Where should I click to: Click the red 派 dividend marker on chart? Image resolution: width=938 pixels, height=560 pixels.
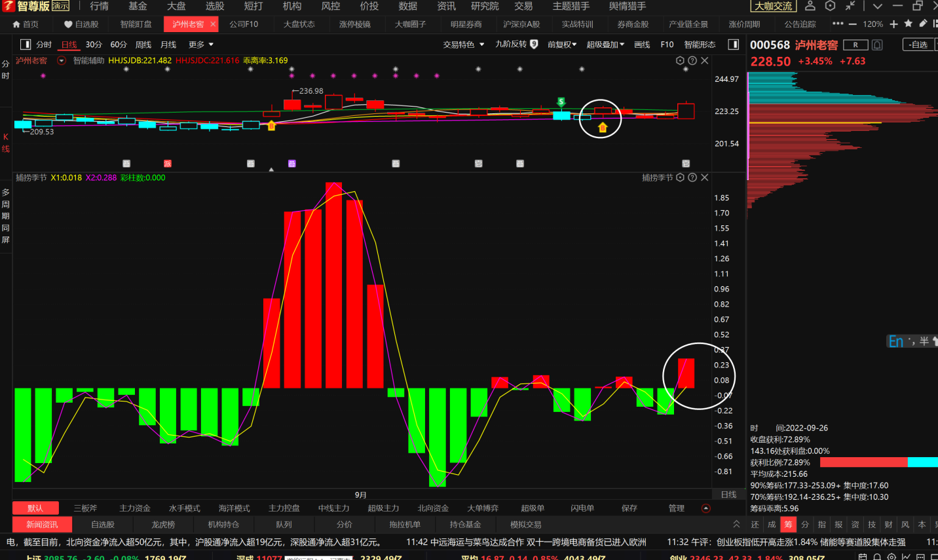168,163
